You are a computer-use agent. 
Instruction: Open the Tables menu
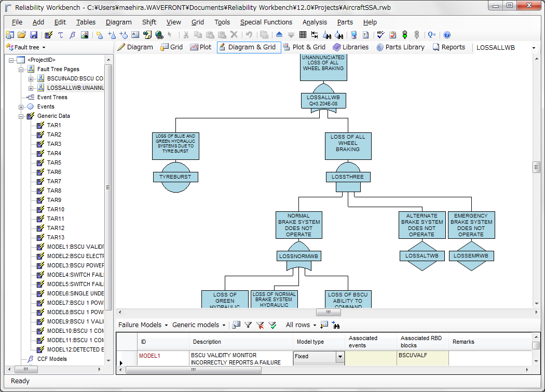click(86, 22)
